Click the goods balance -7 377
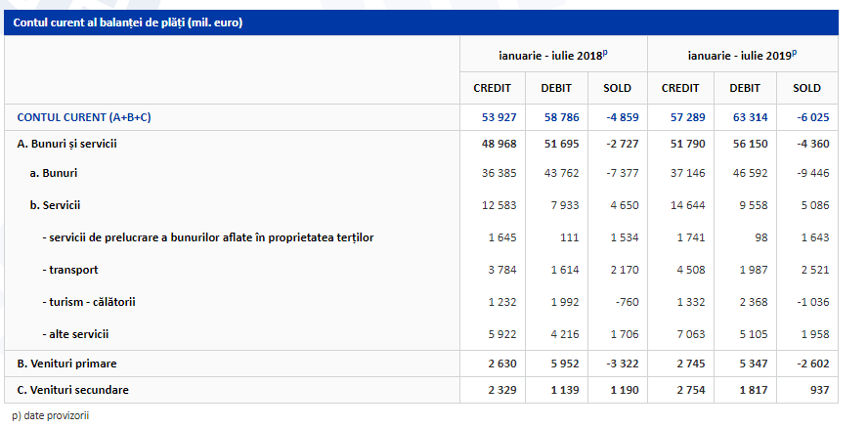The image size is (868, 428). [621, 173]
